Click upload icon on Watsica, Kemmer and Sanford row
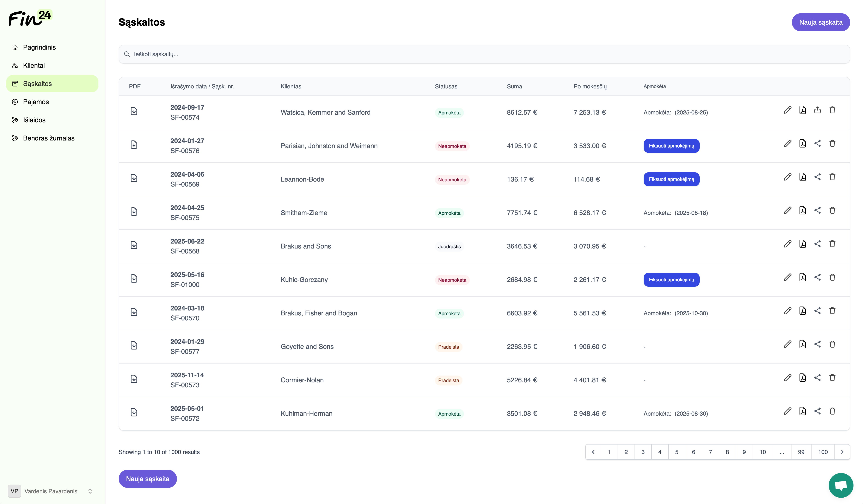This screenshot has width=863, height=504. 818,110
